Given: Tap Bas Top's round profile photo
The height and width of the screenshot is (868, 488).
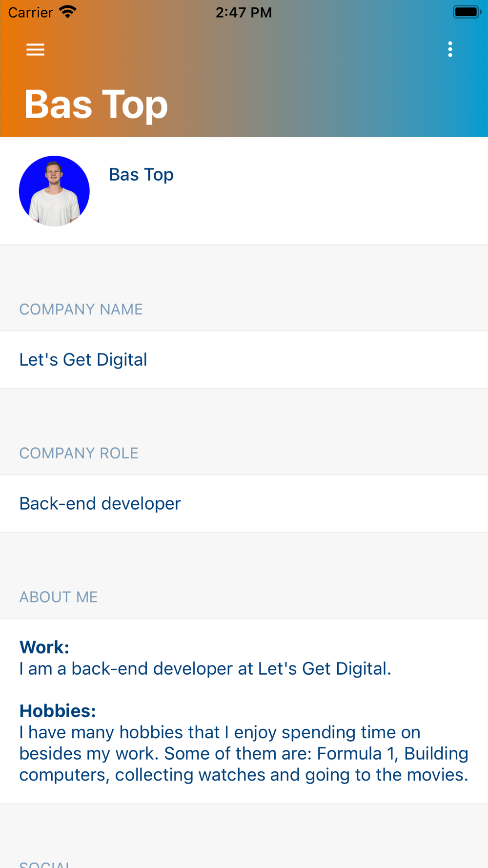Looking at the screenshot, I should click(54, 191).
